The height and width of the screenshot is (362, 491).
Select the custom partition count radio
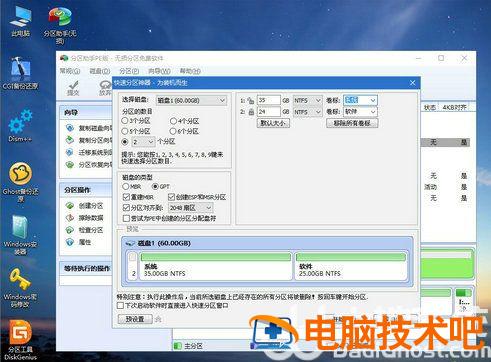[125, 142]
